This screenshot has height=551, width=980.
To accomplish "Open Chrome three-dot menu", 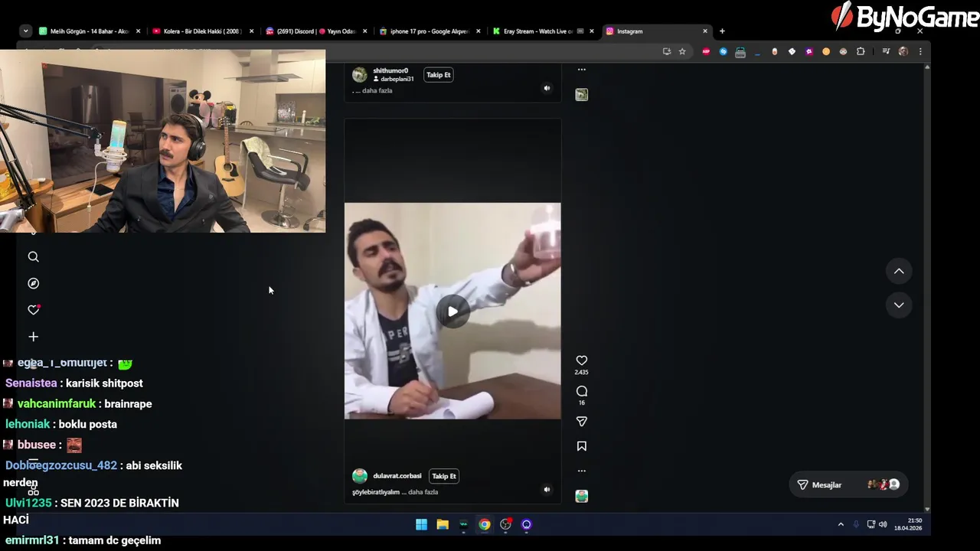I will 920,51.
